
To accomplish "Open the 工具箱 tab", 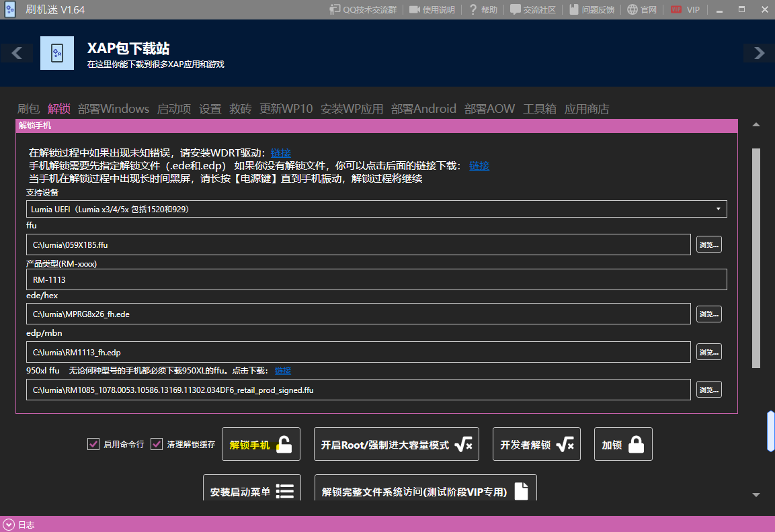I will point(540,109).
